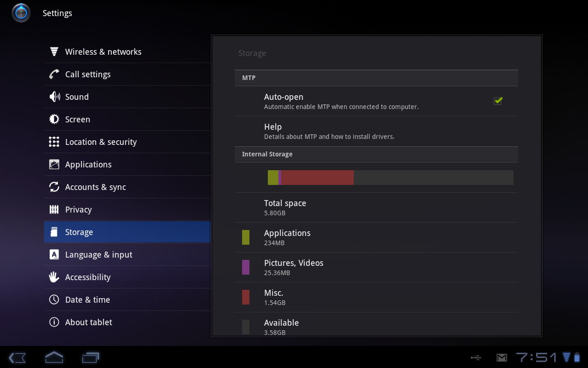Select Applications in settings list
This screenshot has width=588, height=368.
click(88, 164)
